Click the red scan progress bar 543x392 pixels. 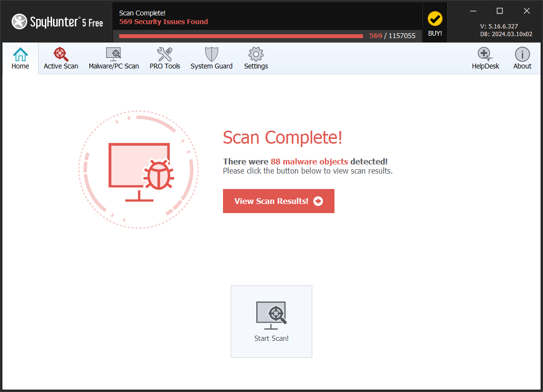tap(241, 36)
